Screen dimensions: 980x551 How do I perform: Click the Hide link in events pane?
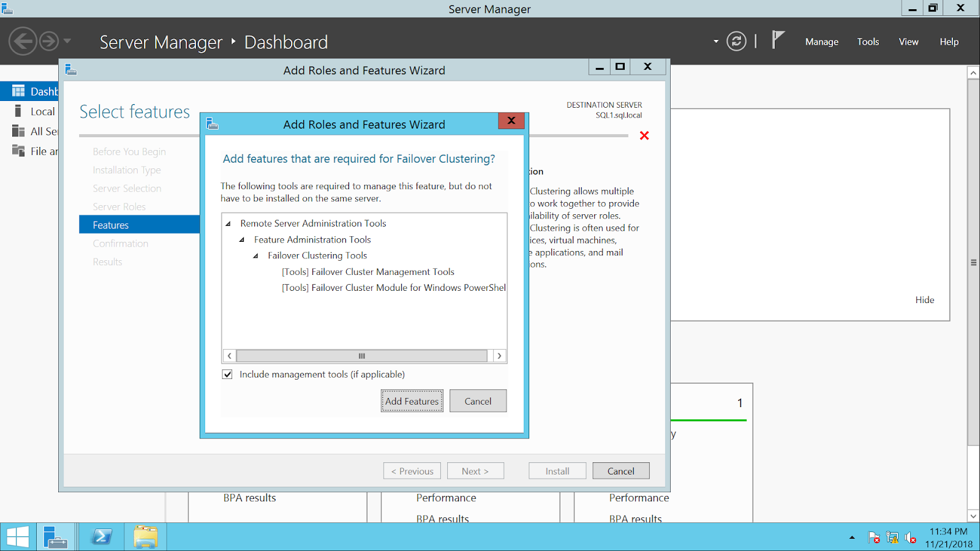pyautogui.click(x=925, y=299)
